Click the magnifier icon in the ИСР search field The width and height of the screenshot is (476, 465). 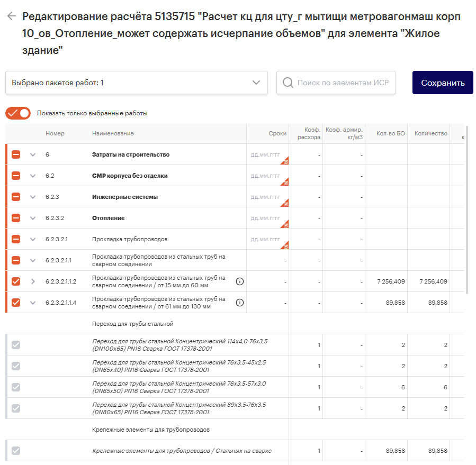[288, 83]
